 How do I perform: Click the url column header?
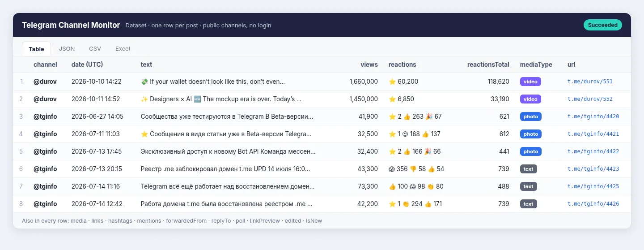(571, 65)
